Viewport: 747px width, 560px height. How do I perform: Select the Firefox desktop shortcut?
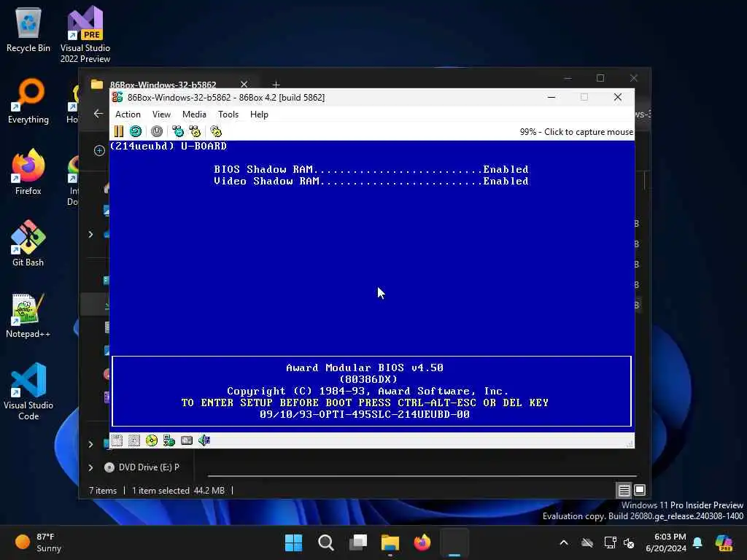tap(28, 172)
